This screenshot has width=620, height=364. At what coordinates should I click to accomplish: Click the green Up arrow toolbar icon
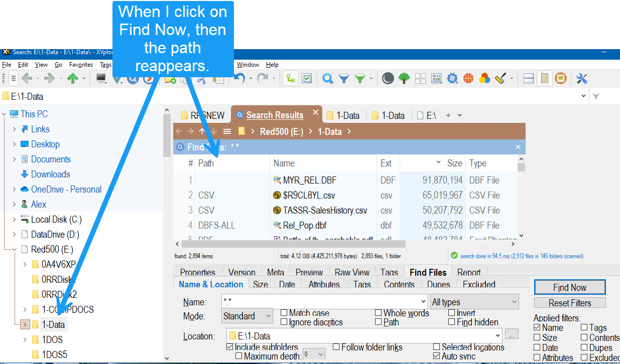(x=73, y=79)
